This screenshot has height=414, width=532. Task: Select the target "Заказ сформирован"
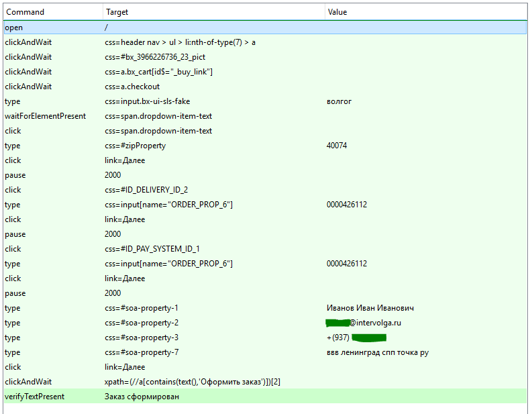tap(142, 397)
